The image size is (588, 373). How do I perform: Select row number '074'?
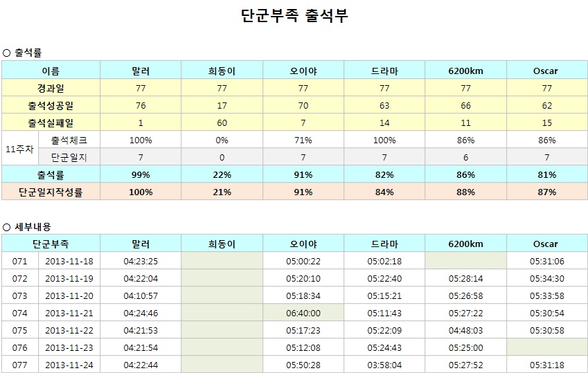tap(20, 313)
